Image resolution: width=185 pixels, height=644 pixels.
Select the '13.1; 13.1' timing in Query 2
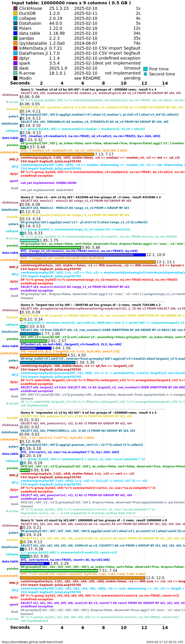[x=166, y=262]
